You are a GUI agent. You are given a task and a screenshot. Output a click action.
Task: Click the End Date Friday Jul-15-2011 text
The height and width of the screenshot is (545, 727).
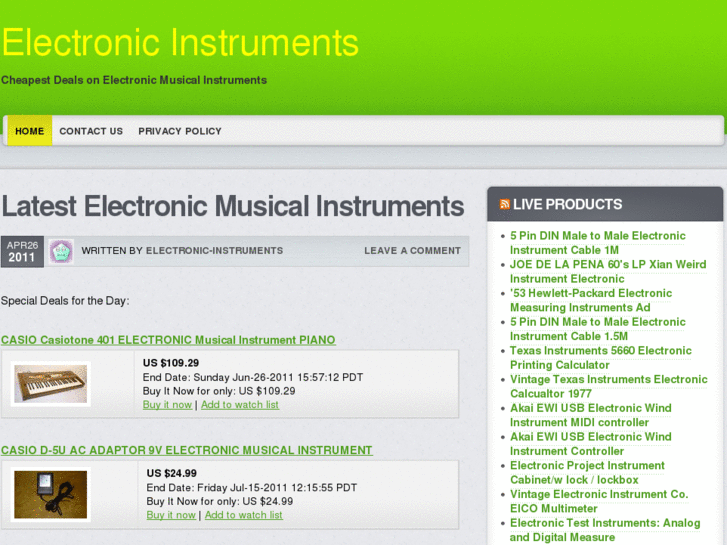[x=252, y=487]
